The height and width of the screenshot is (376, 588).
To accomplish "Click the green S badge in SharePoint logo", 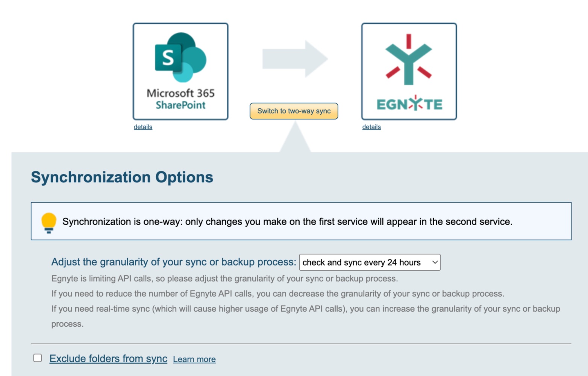I will coord(168,58).
